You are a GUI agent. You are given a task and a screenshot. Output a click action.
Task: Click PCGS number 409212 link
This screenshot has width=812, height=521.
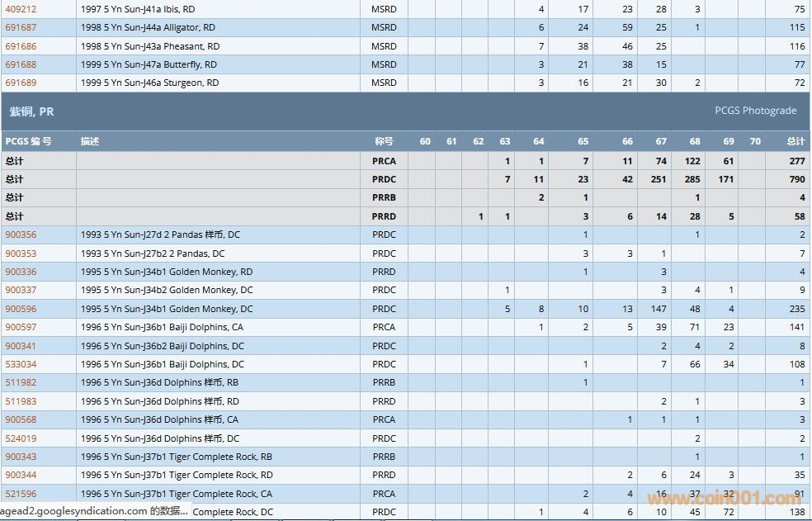(x=21, y=9)
